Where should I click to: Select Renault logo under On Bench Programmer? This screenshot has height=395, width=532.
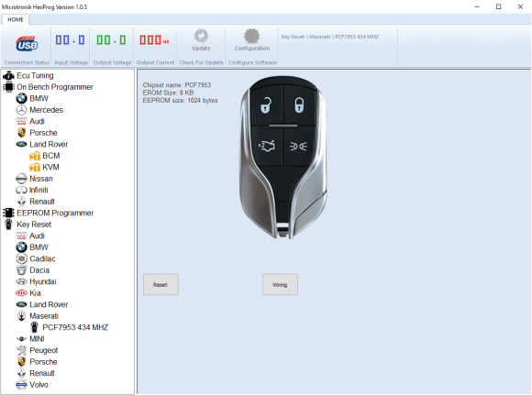pyautogui.click(x=21, y=202)
